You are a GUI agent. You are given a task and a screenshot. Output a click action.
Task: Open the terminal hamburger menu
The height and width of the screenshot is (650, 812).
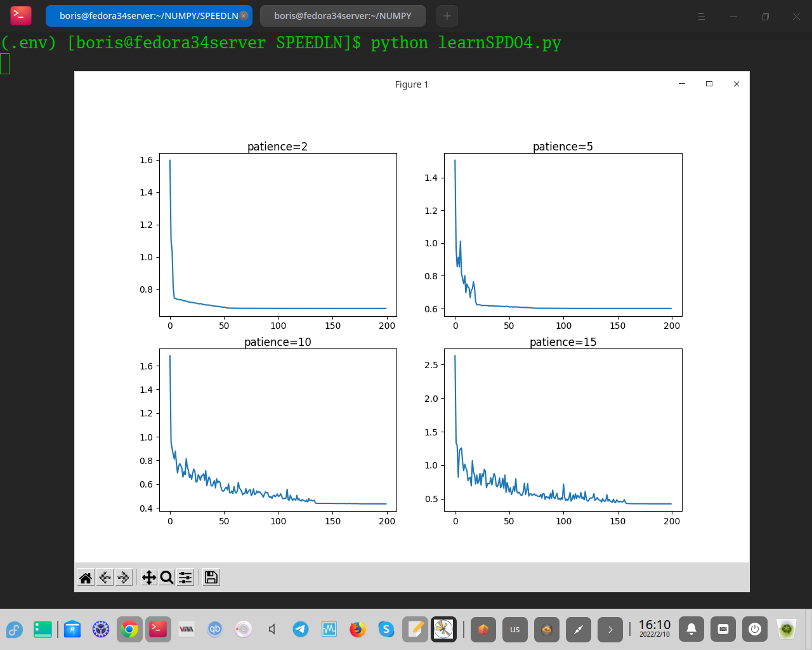(702, 17)
